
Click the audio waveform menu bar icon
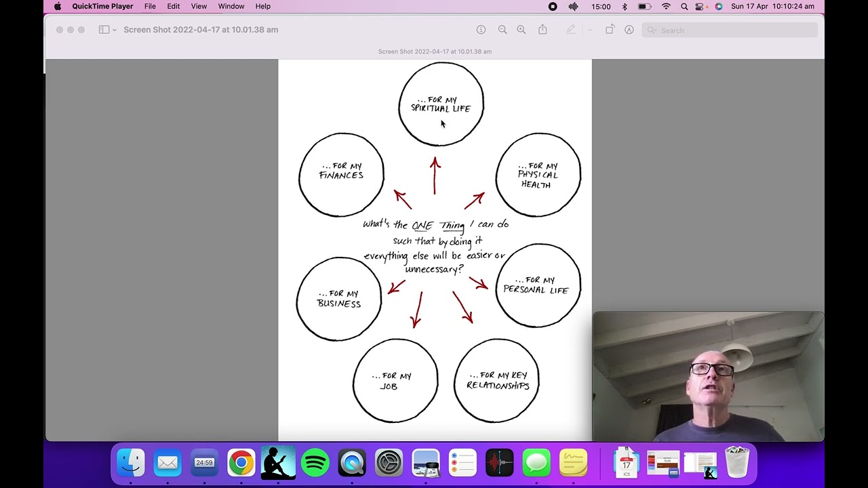pos(573,6)
